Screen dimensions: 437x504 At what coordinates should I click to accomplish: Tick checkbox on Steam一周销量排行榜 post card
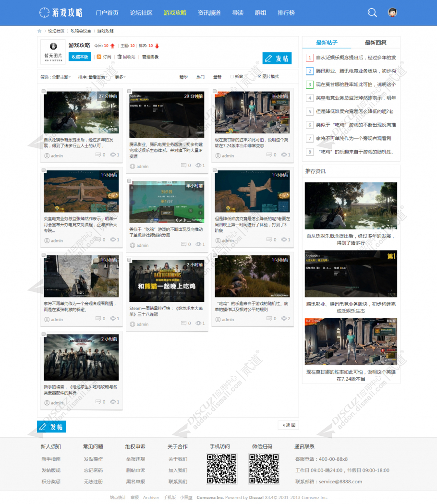(x=129, y=260)
